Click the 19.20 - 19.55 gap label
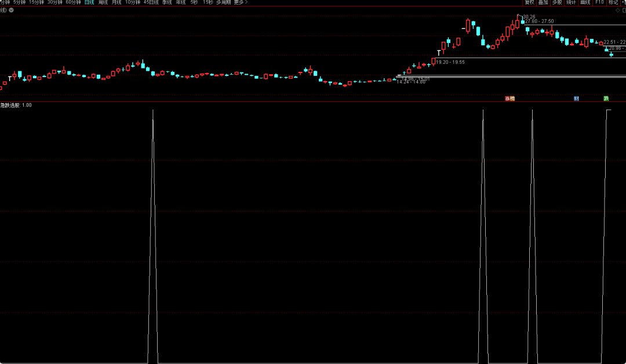Screen dimensions: 626x364 (450, 62)
